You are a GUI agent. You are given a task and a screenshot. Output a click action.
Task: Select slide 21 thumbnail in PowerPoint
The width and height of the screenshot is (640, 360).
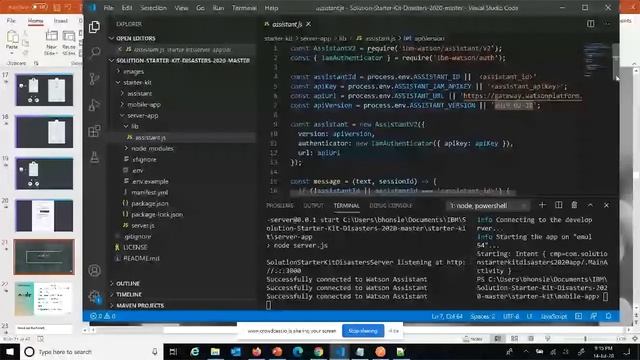(x=44, y=257)
